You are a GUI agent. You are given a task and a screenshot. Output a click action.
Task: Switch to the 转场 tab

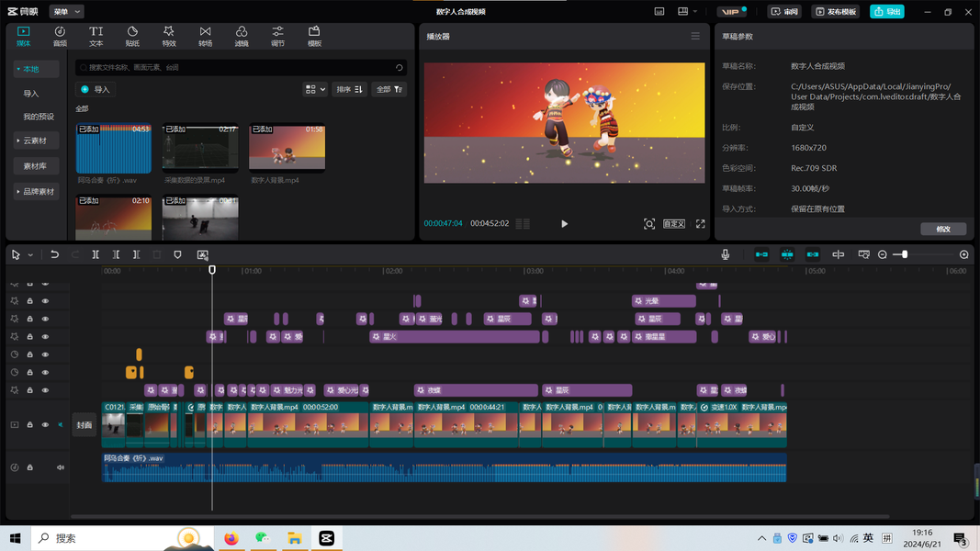pos(205,36)
